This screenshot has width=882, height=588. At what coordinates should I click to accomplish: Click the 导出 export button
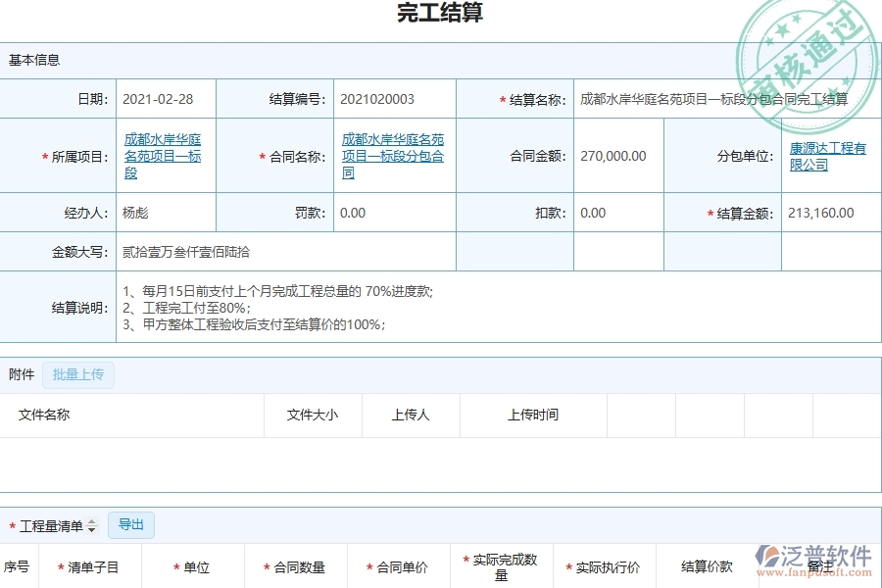130,525
